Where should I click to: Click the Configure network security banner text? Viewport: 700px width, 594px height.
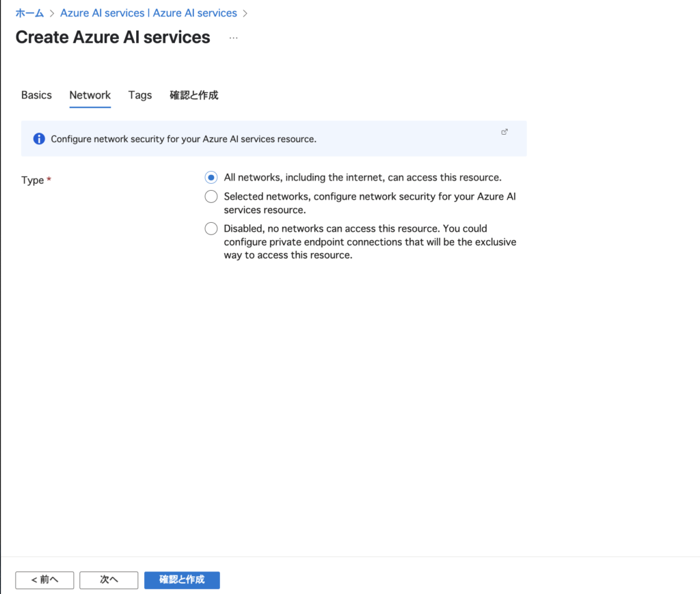183,139
